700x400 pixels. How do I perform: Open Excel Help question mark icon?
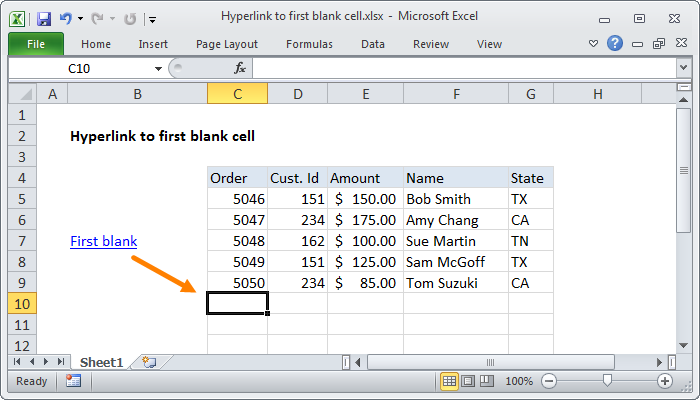[x=615, y=44]
